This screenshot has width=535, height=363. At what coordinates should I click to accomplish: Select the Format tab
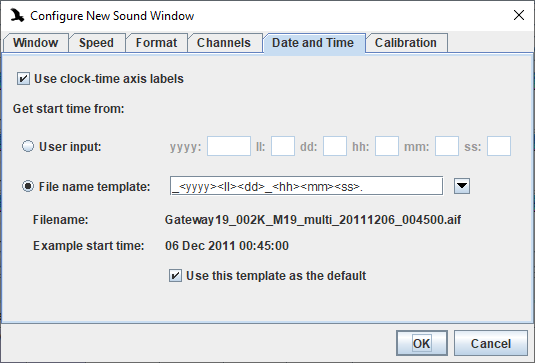pyautogui.click(x=157, y=43)
